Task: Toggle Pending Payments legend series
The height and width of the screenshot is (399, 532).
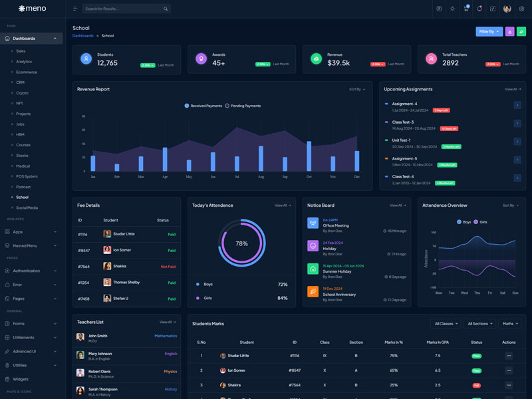Action: [243, 106]
